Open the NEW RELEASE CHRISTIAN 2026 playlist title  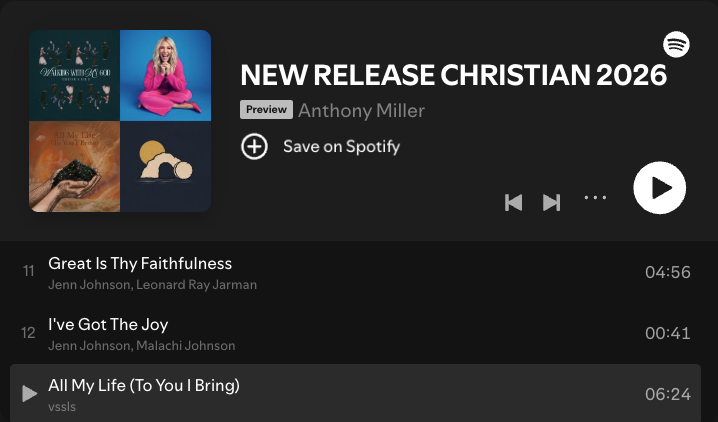453,75
